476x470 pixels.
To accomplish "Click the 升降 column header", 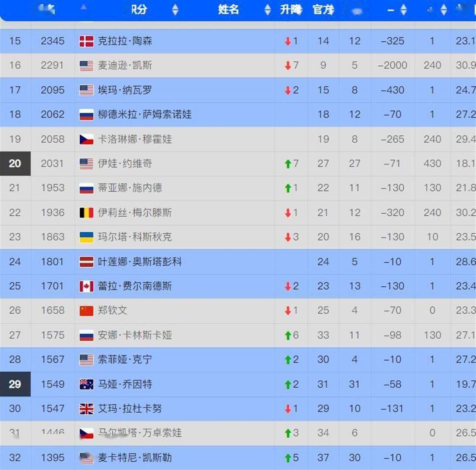I will (291, 10).
